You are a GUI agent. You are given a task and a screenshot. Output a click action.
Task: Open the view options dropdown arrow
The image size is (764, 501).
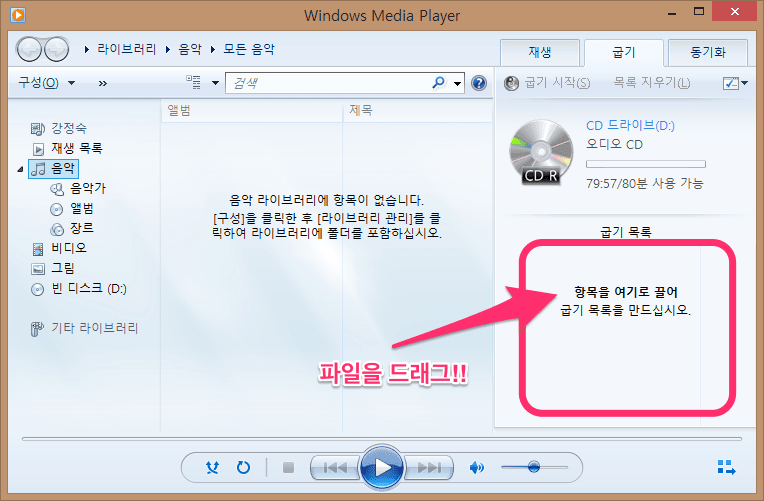[x=215, y=83]
